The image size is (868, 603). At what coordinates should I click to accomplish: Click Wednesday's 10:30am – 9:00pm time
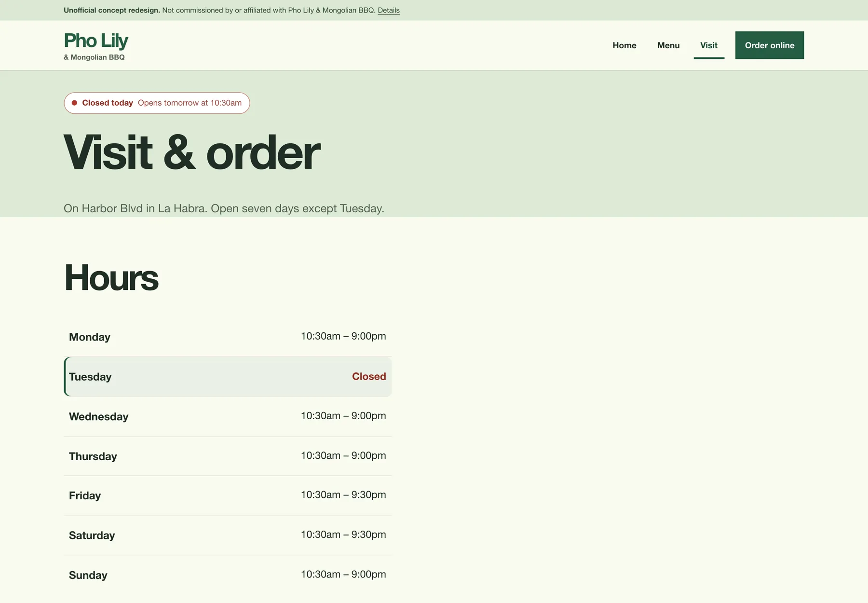(x=343, y=416)
